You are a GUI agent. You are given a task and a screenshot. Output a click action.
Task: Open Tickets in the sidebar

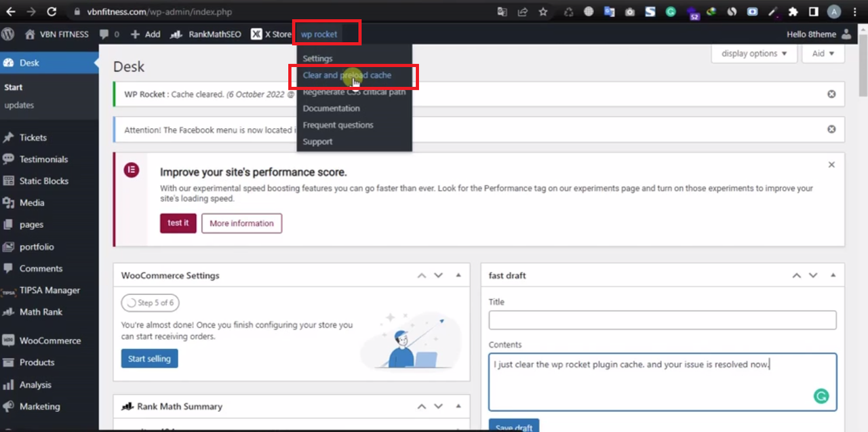pyautogui.click(x=50, y=137)
